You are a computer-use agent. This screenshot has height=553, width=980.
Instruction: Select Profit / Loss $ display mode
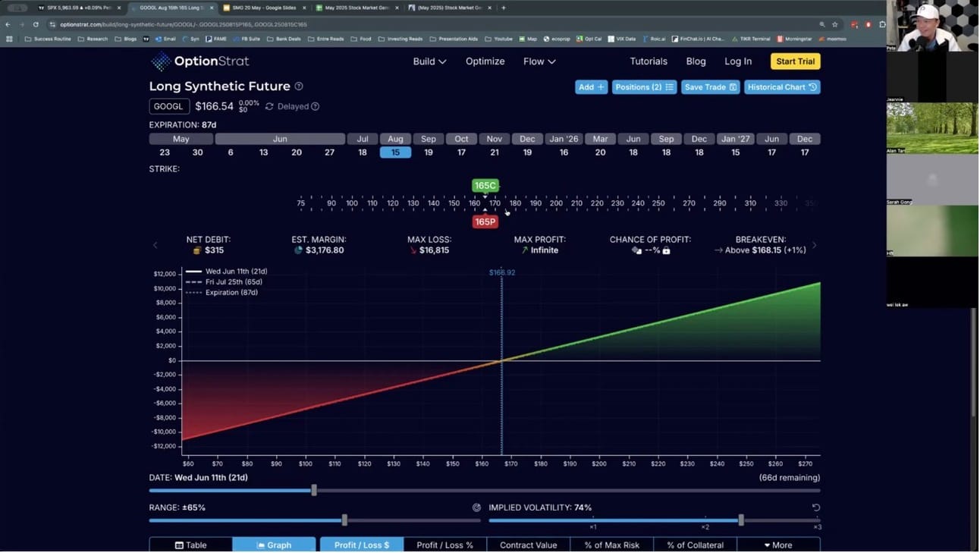pyautogui.click(x=361, y=545)
